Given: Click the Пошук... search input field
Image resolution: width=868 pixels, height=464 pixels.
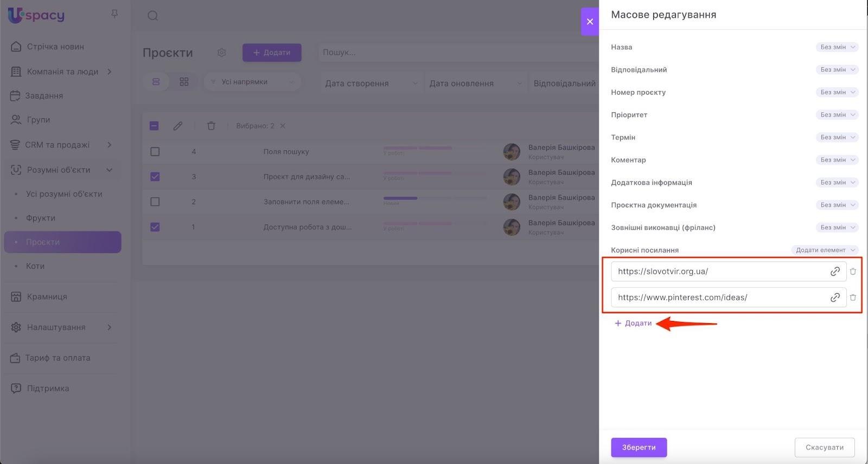Looking at the screenshot, I should pyautogui.click(x=458, y=53).
